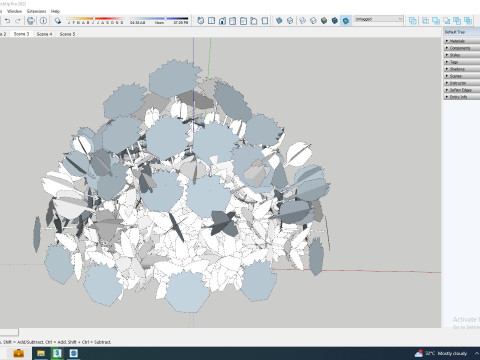Screen dimensions: 480x360
Task: Toggle Back Edges style icon
Action: click(290, 21)
